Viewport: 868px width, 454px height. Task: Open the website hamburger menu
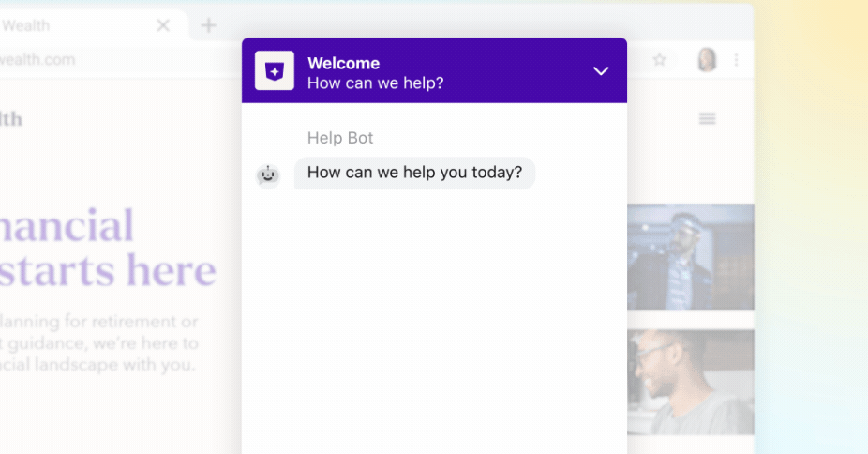708,118
